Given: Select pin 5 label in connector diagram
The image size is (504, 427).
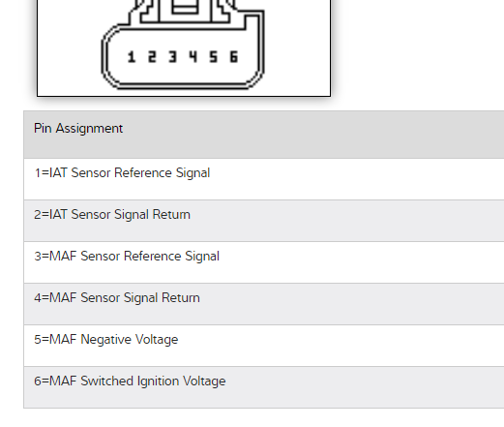Looking at the screenshot, I should tap(214, 57).
